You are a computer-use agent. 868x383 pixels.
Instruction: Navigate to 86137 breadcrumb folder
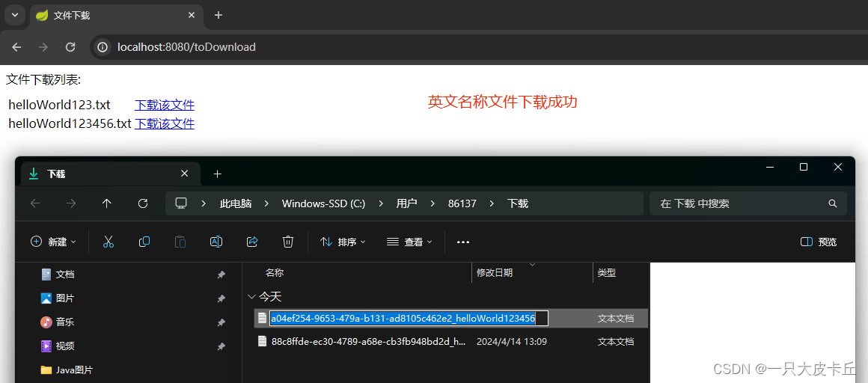(x=462, y=203)
